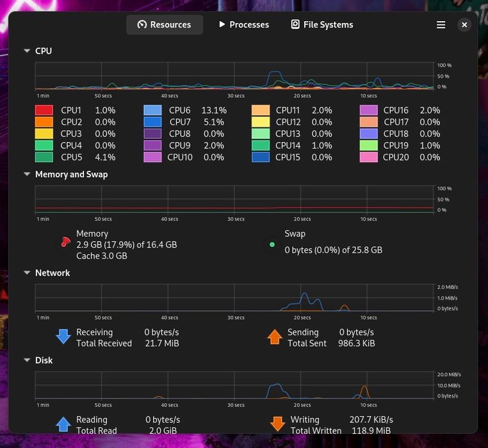
Task: Change the CPU15 blue color swatch
Action: [261, 157]
